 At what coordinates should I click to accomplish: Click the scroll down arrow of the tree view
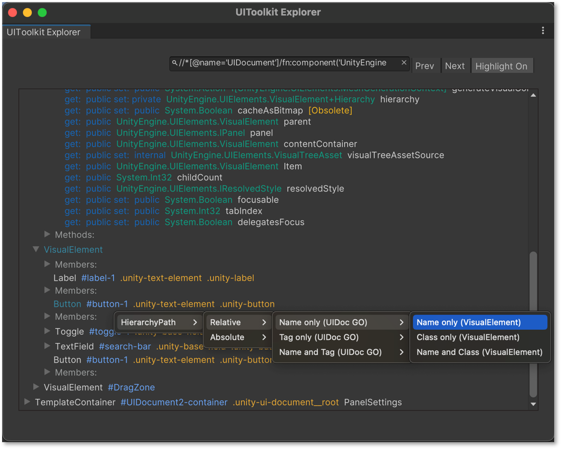[533, 404]
